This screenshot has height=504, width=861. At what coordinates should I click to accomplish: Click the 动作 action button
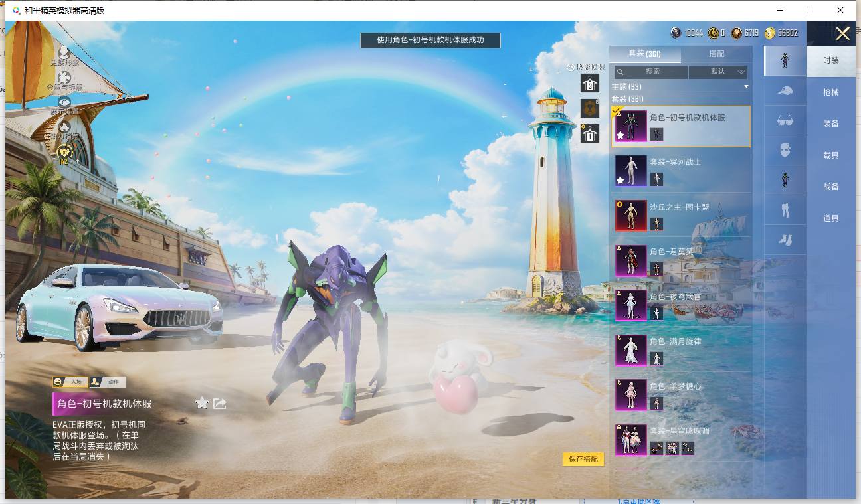pyautogui.click(x=108, y=382)
